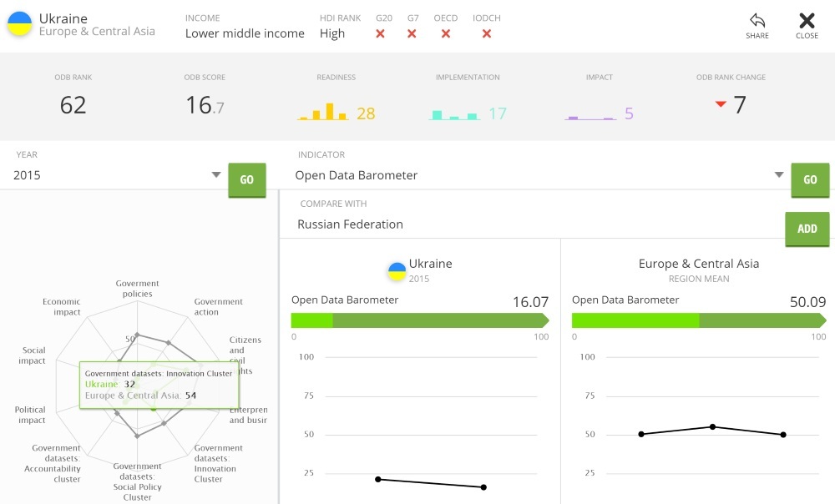Click last data point on region mean chart
The width and height of the screenshot is (835, 504).
click(x=783, y=435)
